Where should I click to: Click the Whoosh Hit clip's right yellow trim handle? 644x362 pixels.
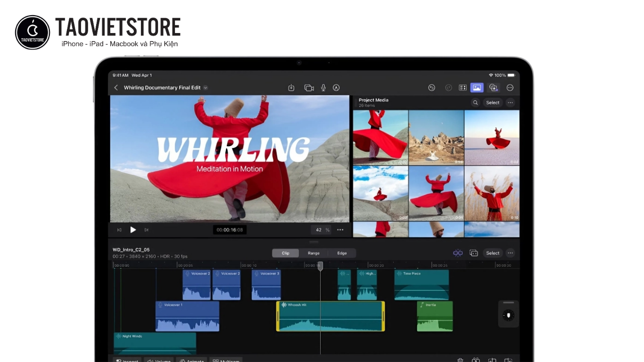[383, 316]
